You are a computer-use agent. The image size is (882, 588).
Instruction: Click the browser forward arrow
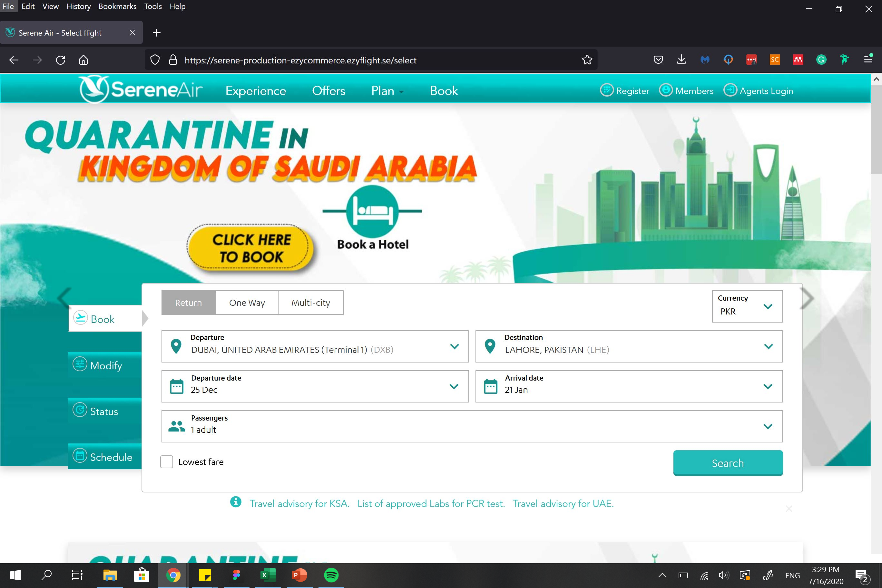(37, 60)
